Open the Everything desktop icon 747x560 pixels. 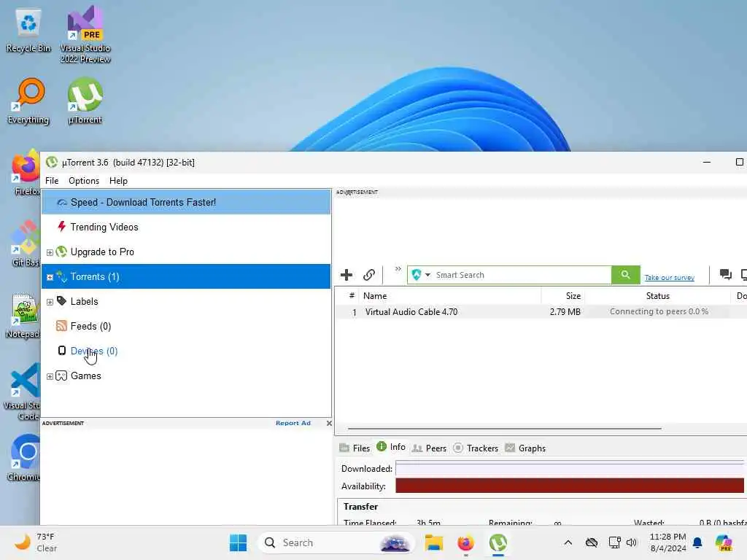(x=28, y=101)
